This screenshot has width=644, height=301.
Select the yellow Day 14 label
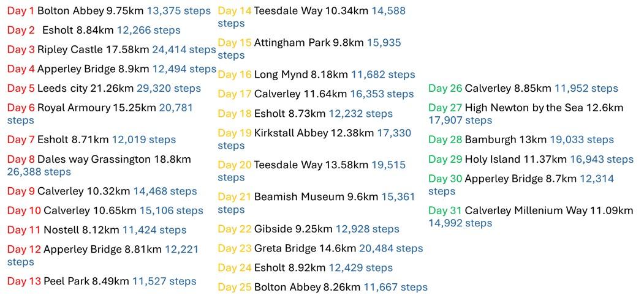[235, 11]
